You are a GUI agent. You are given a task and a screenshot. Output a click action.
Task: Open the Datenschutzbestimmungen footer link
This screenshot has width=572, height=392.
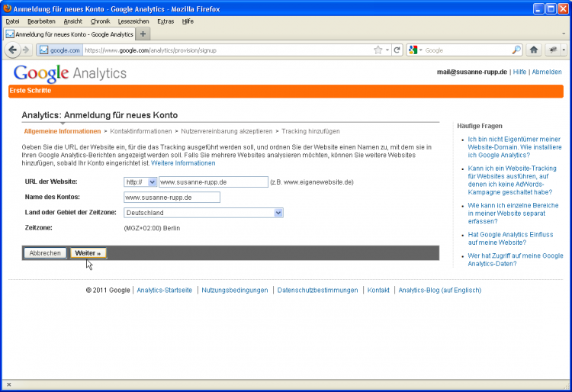[x=317, y=291]
